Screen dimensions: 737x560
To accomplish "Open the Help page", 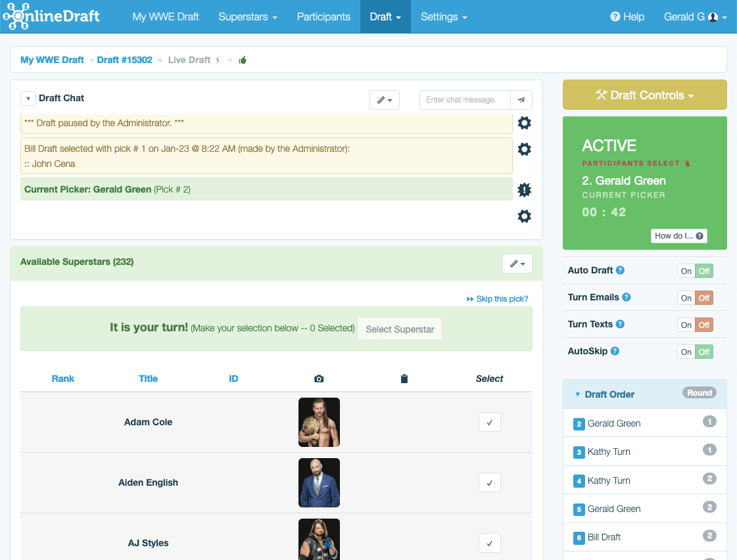I will click(627, 17).
